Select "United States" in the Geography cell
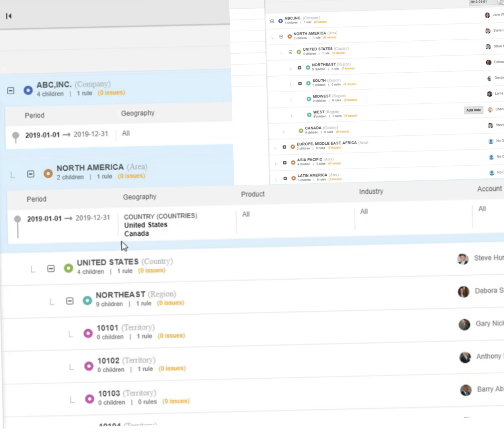The height and width of the screenshot is (432, 504). (x=146, y=225)
